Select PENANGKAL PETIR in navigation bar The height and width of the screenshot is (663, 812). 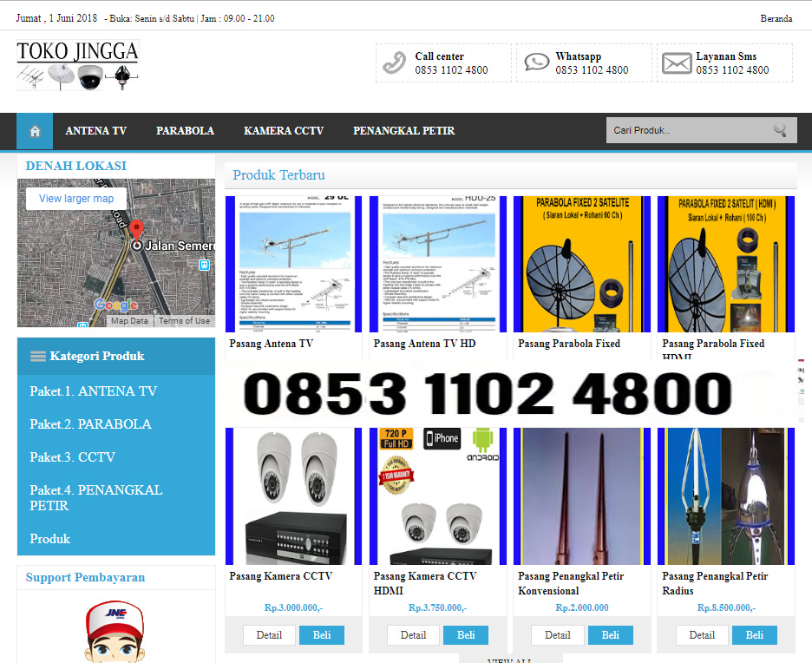click(403, 131)
